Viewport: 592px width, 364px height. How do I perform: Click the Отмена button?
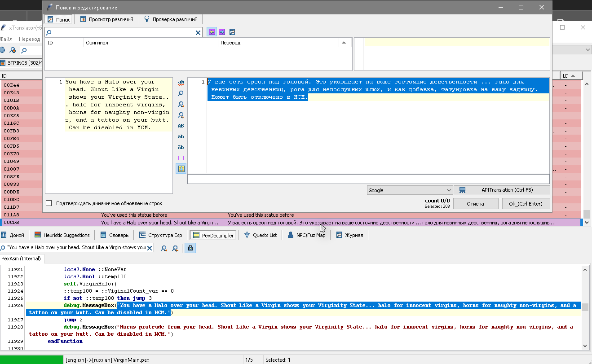pos(475,204)
